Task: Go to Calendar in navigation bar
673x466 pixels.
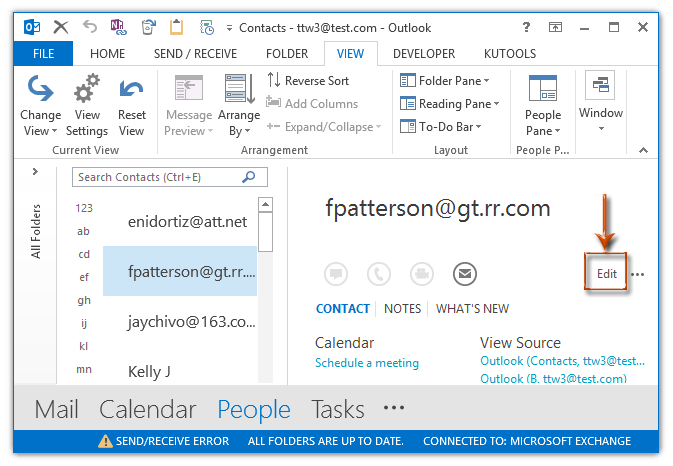Action: point(148,409)
